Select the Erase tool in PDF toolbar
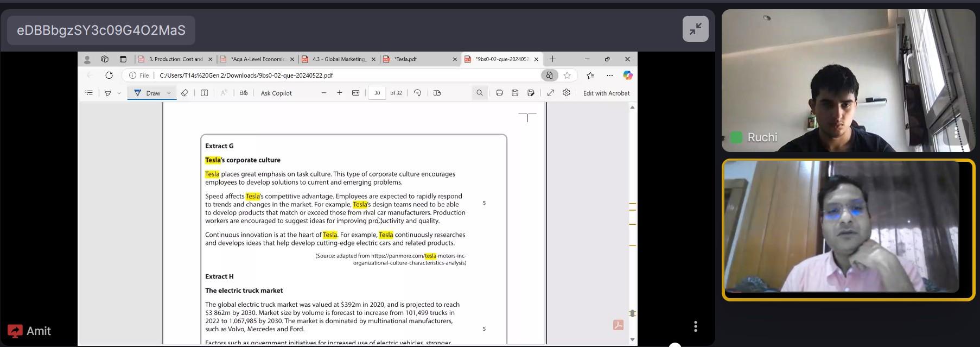The width and height of the screenshot is (980, 347). pos(184,93)
